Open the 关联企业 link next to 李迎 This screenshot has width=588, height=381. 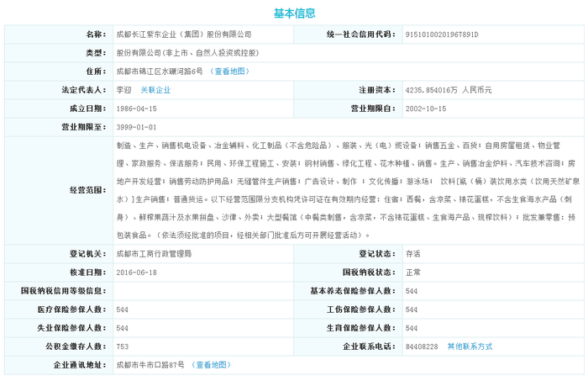[155, 90]
